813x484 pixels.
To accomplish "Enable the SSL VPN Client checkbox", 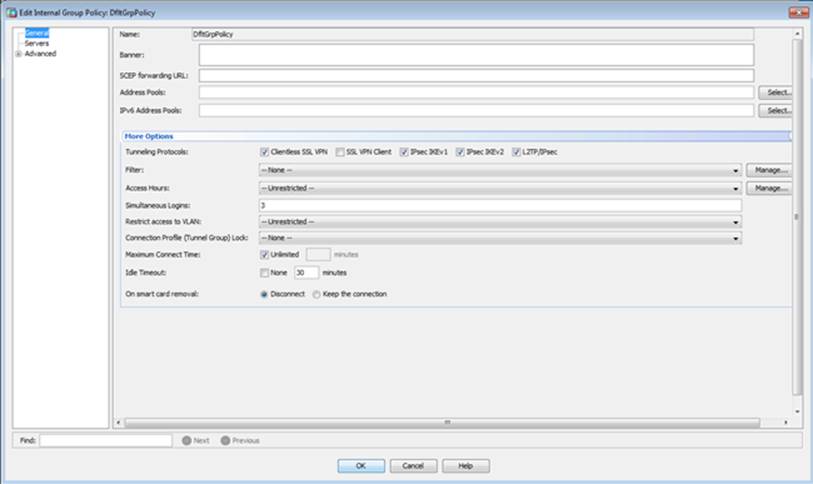I will [x=340, y=152].
